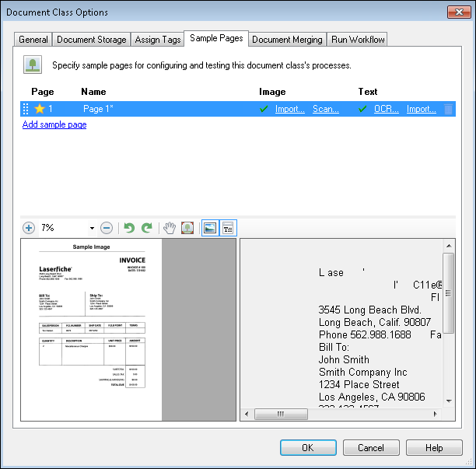Click the sample pages tree icon
Image resolution: width=476 pixels, height=469 pixels.
(33, 65)
